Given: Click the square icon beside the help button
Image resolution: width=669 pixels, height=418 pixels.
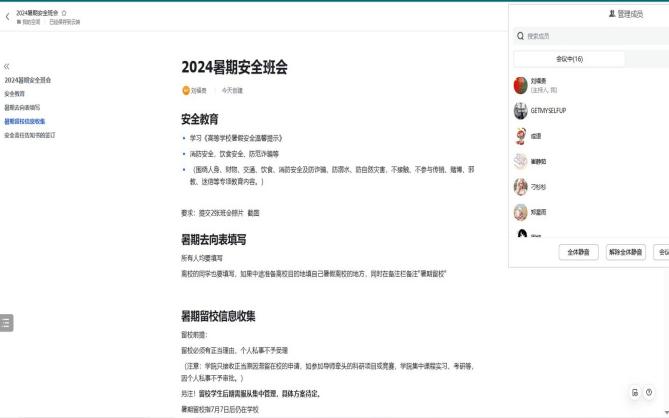Looking at the screenshot, I should [634, 392].
